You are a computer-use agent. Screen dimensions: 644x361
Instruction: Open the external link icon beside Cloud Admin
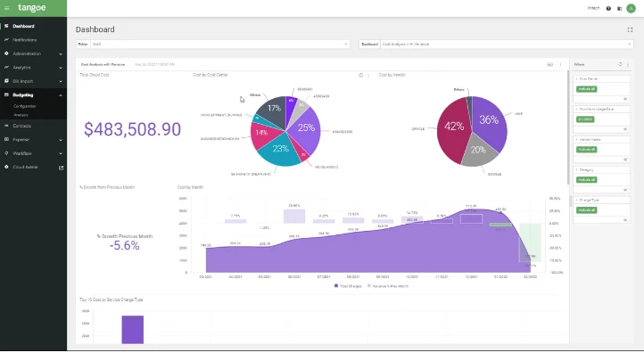(62, 167)
